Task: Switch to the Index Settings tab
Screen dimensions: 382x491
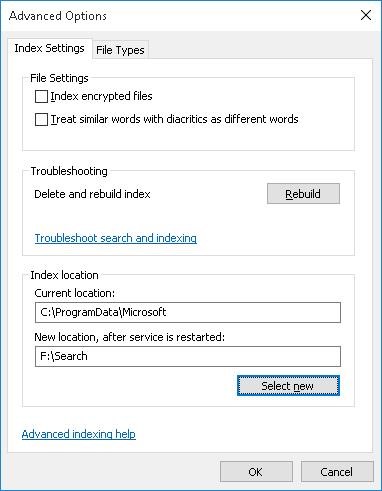Action: click(49, 48)
